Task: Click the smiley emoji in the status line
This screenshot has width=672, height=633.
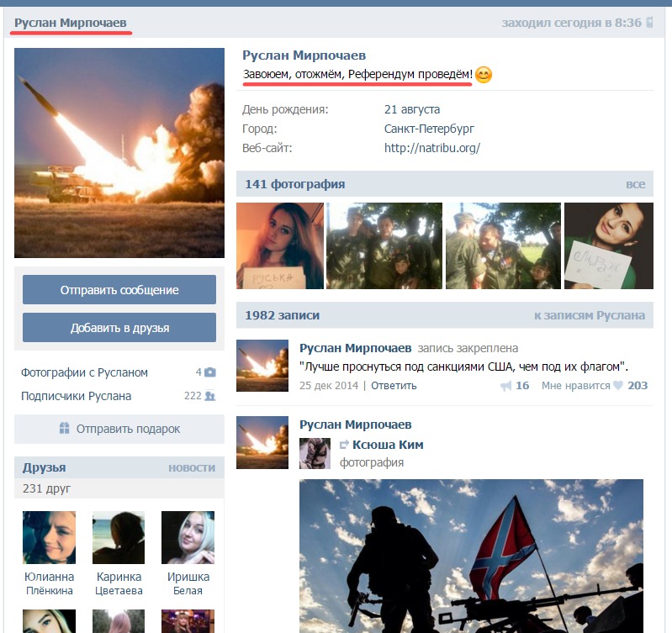Action: (483, 76)
